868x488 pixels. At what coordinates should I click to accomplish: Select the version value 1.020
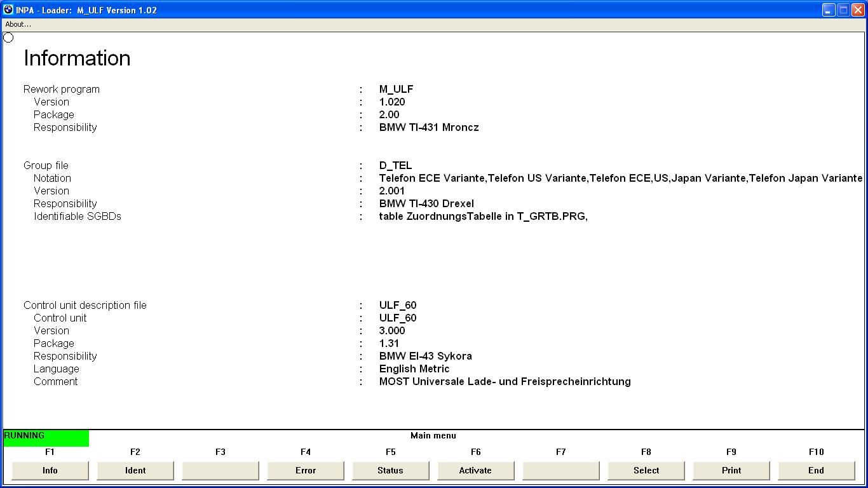click(x=392, y=102)
